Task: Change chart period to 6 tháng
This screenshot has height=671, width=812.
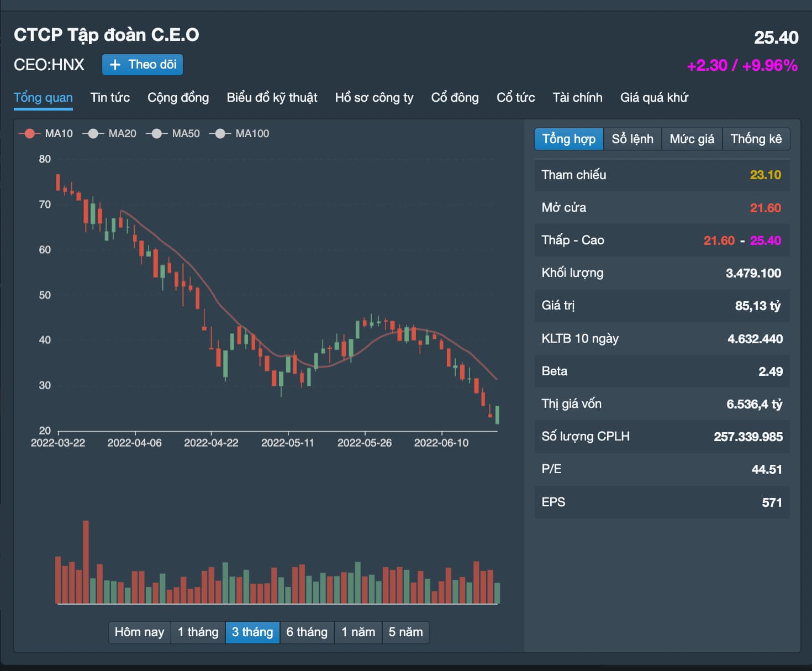Action: tap(307, 632)
